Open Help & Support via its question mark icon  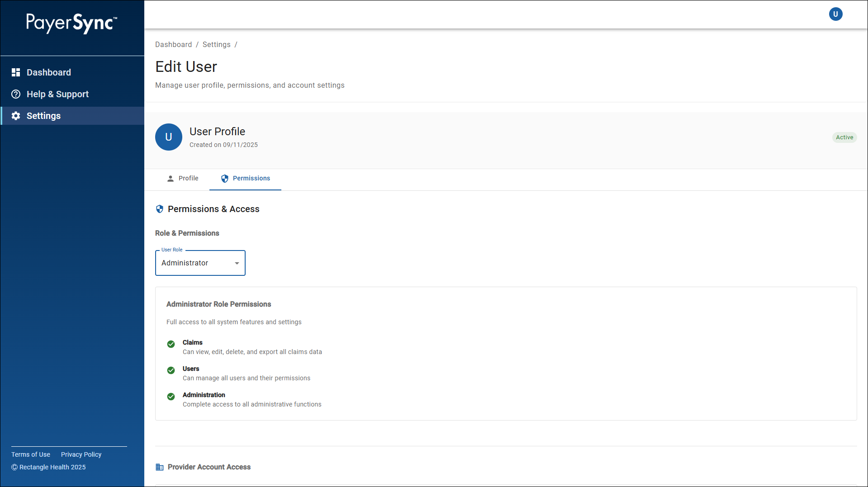pyautogui.click(x=16, y=94)
